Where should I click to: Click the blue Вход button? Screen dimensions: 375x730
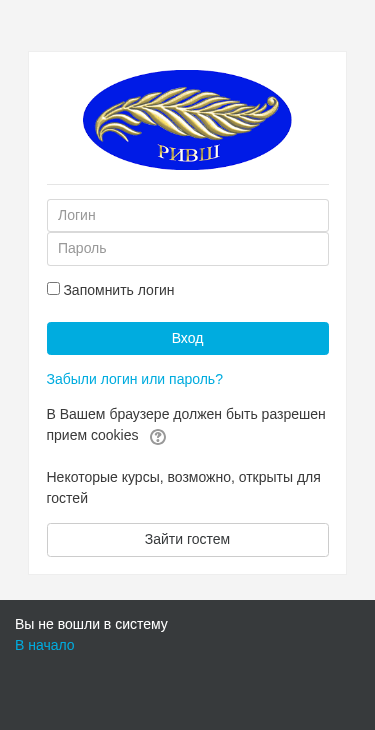tap(188, 338)
